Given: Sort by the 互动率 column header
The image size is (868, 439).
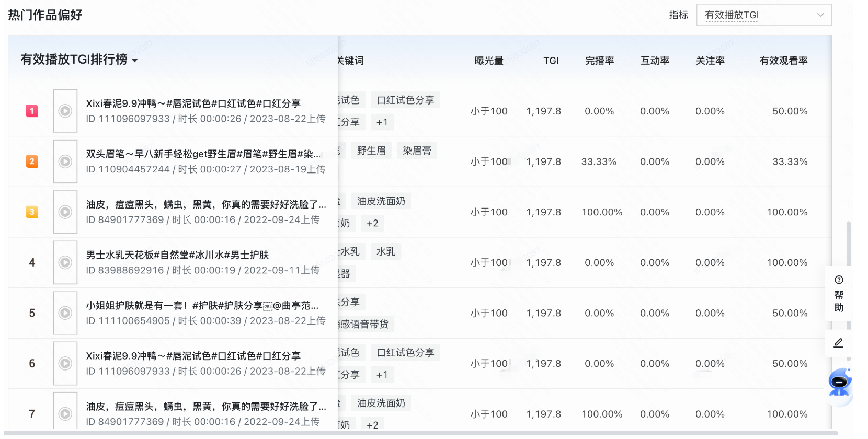Looking at the screenshot, I should (655, 61).
